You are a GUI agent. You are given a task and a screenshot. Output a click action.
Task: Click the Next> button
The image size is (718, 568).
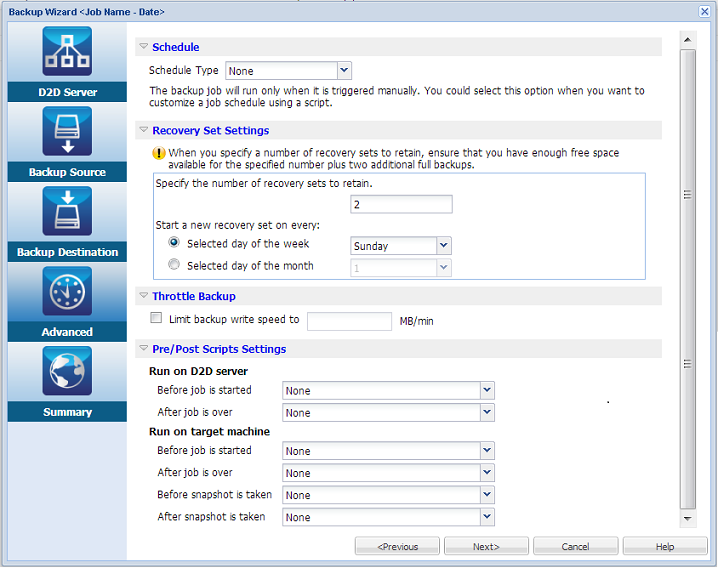click(x=486, y=546)
